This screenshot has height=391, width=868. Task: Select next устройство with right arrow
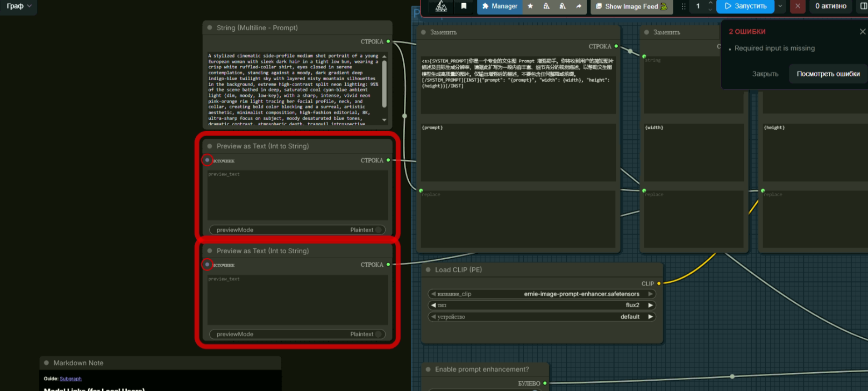click(650, 317)
